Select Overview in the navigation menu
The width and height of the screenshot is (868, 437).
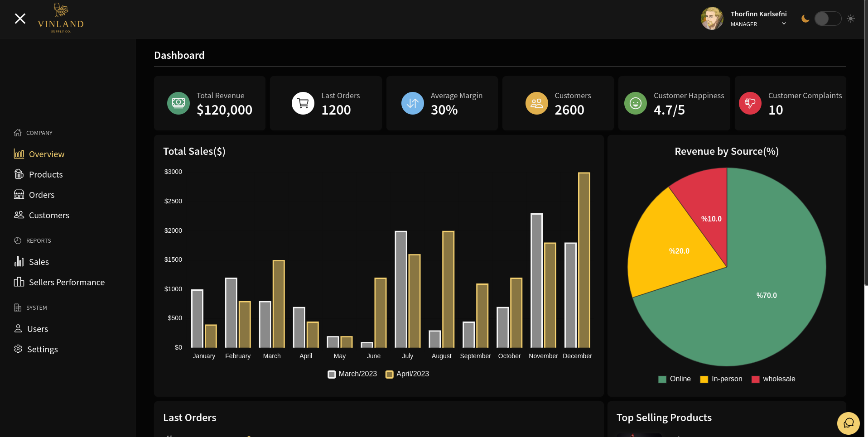coord(46,154)
